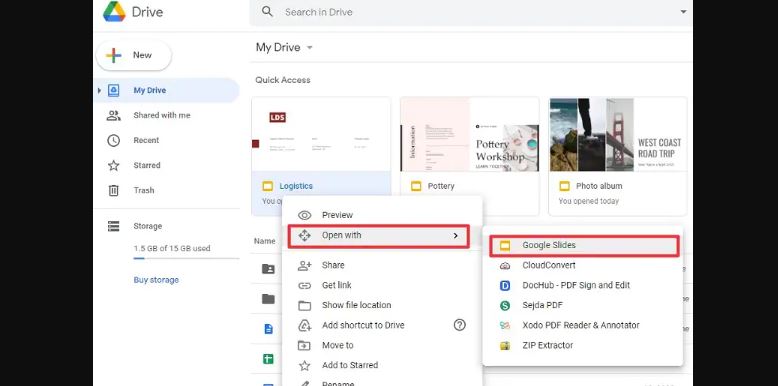Click the Sejda PDF app icon
Viewport: 778px width, 386px height.
point(505,306)
